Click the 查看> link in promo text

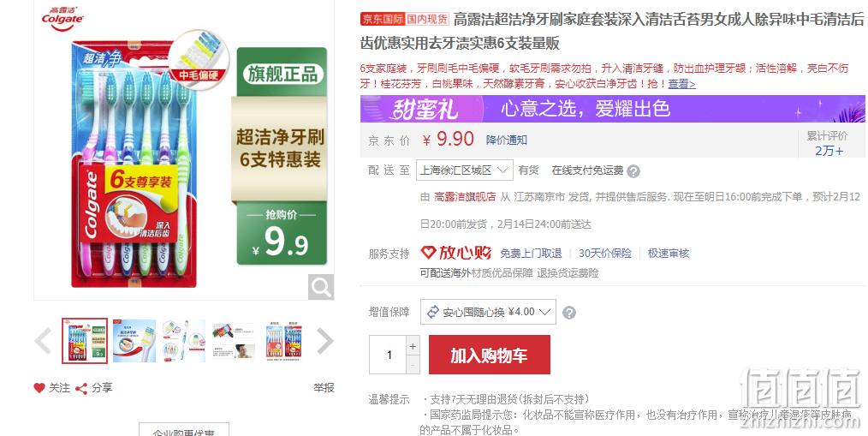(x=681, y=84)
